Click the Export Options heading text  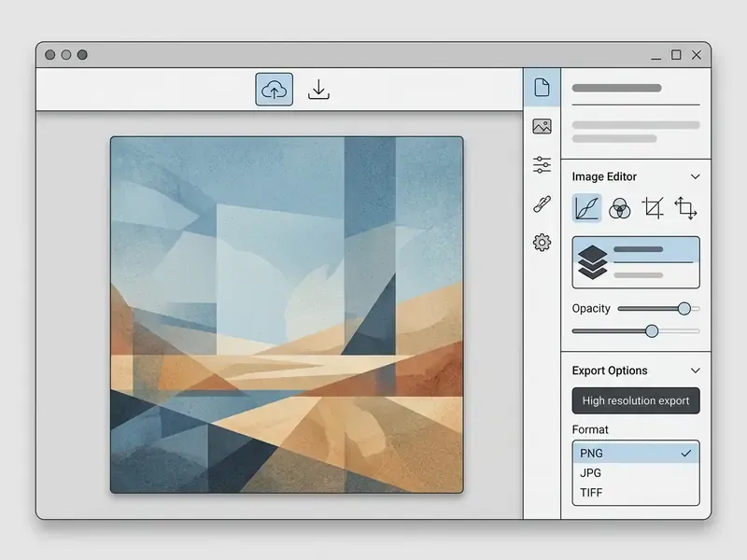[610, 371]
